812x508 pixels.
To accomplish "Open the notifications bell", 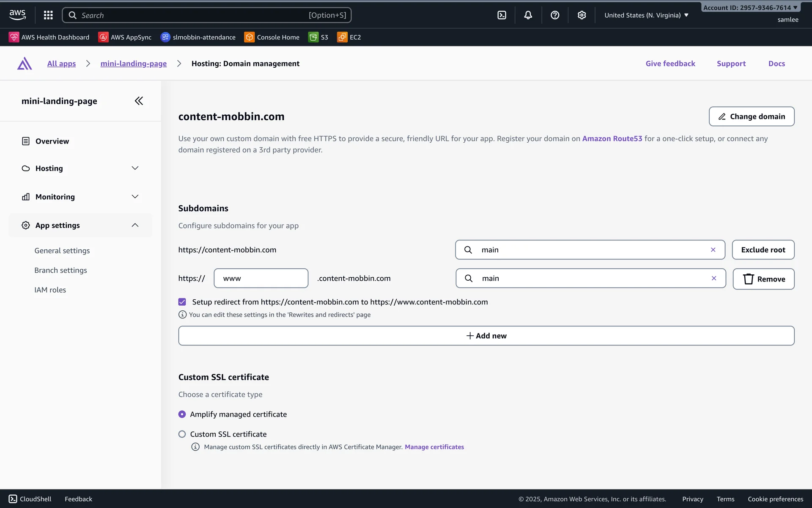I will tap(528, 15).
